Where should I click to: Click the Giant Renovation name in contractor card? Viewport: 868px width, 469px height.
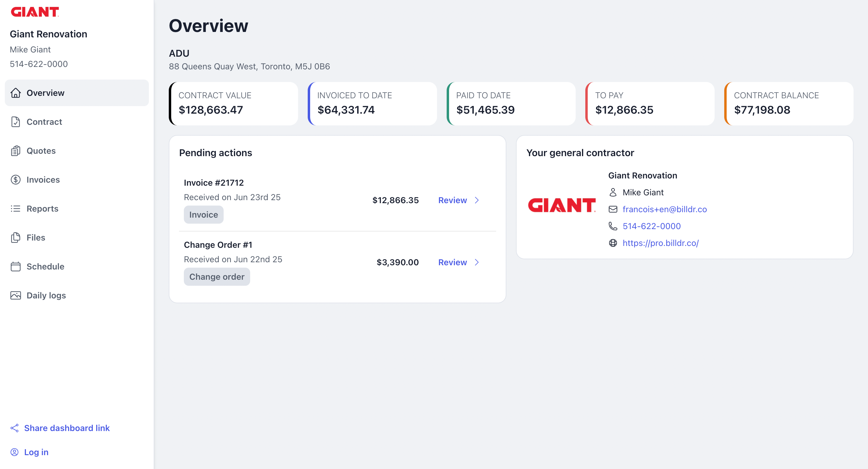[643, 175]
